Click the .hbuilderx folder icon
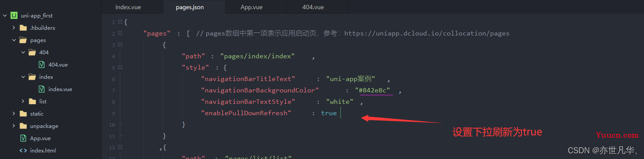The height and width of the screenshot is (159, 644). click(23, 28)
